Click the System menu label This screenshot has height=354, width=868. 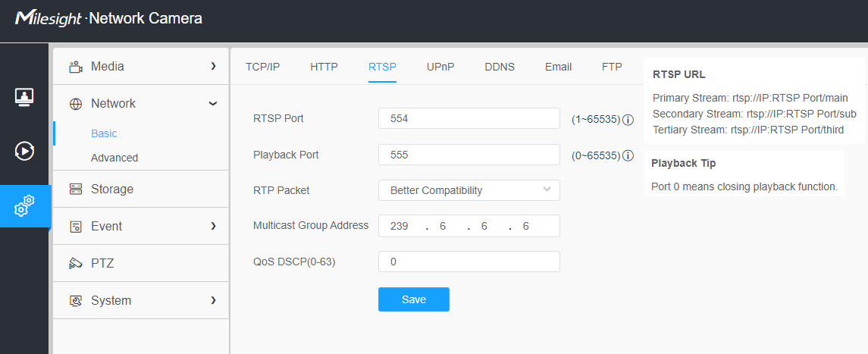(x=111, y=300)
